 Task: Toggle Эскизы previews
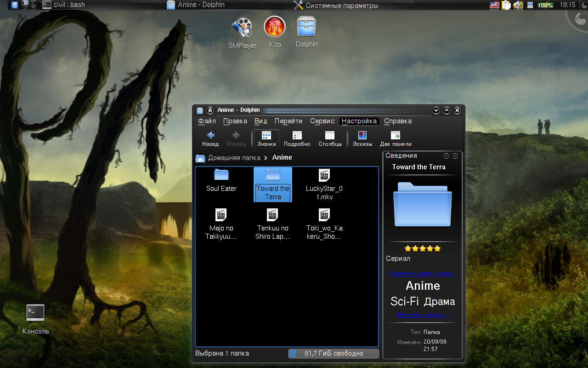click(x=362, y=138)
